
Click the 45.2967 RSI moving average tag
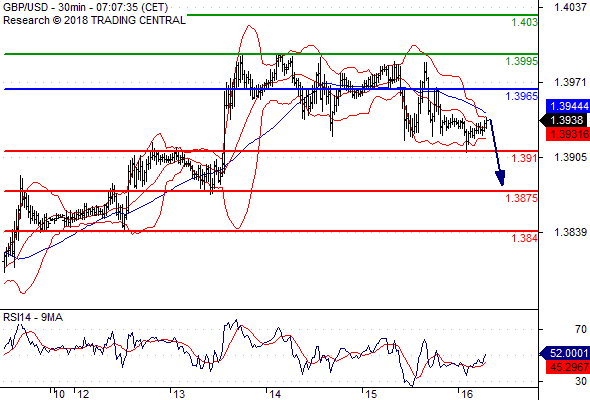pyautogui.click(x=568, y=367)
